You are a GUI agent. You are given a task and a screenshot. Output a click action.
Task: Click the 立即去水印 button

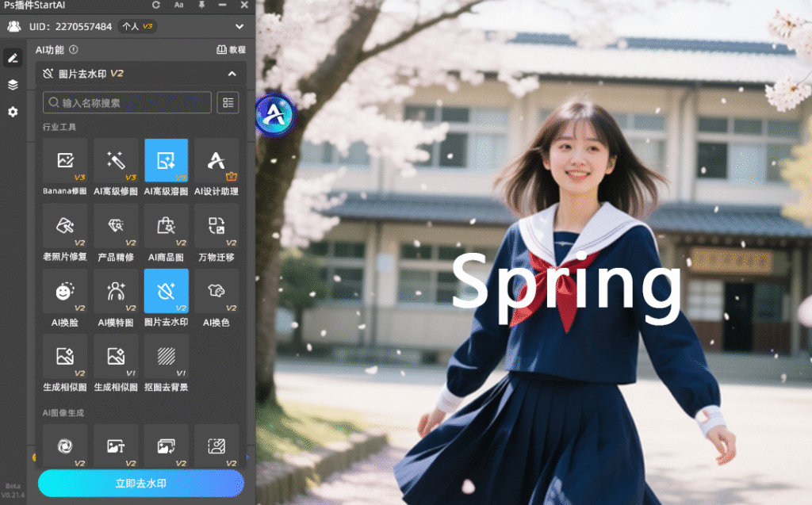click(x=141, y=483)
